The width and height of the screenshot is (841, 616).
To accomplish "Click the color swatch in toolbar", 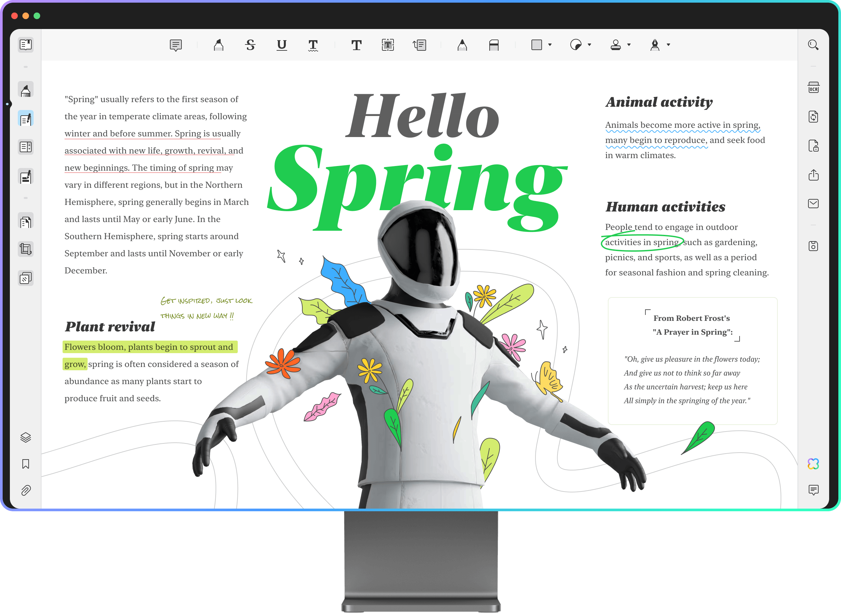I will click(536, 44).
